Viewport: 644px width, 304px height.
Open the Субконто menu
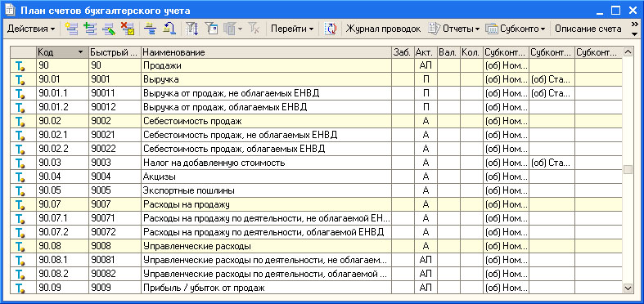[516, 29]
